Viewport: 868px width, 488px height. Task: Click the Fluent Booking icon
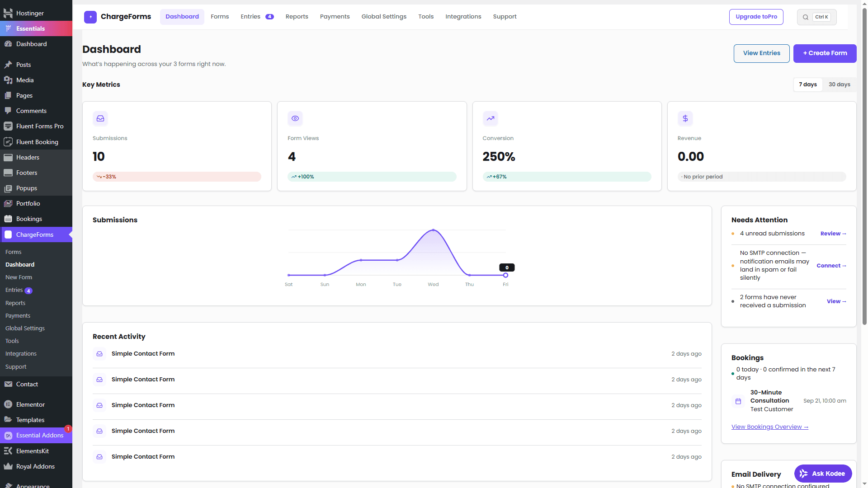point(8,142)
